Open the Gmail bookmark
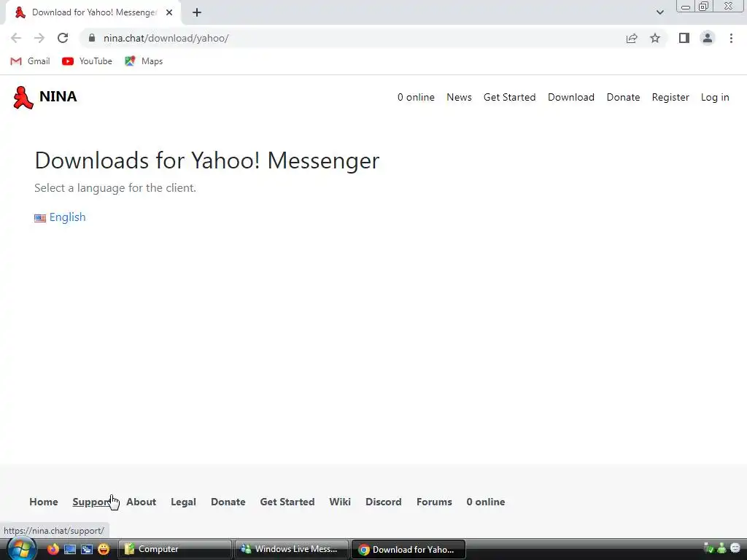 (30, 61)
